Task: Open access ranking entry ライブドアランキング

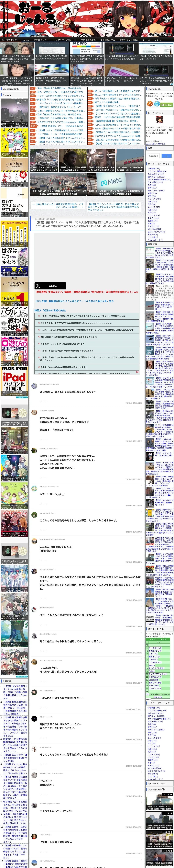Action: [158, 674]
